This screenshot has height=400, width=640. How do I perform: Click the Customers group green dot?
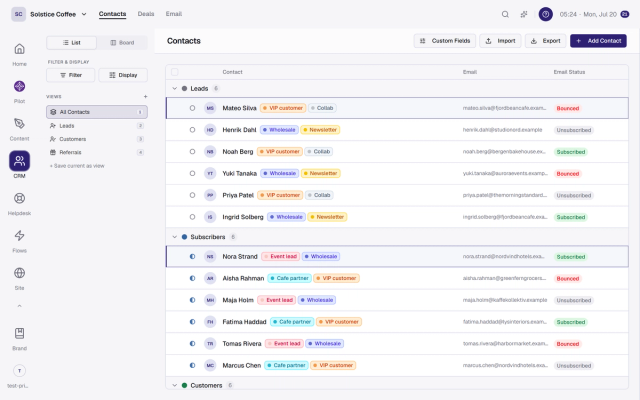[184, 385]
